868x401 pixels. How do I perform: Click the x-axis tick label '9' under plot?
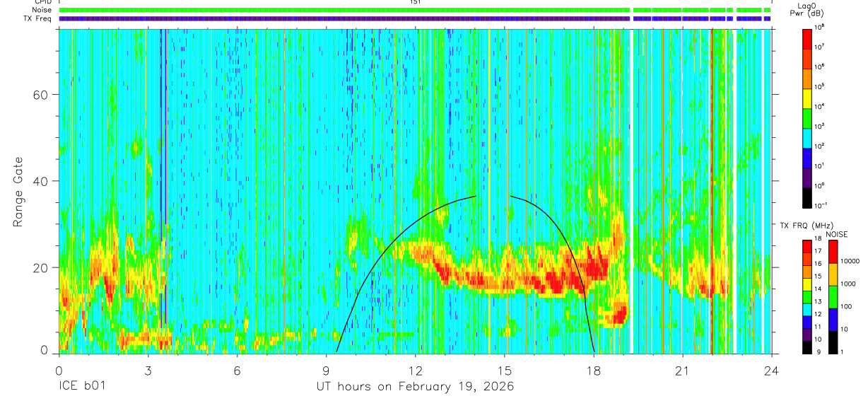tap(326, 370)
